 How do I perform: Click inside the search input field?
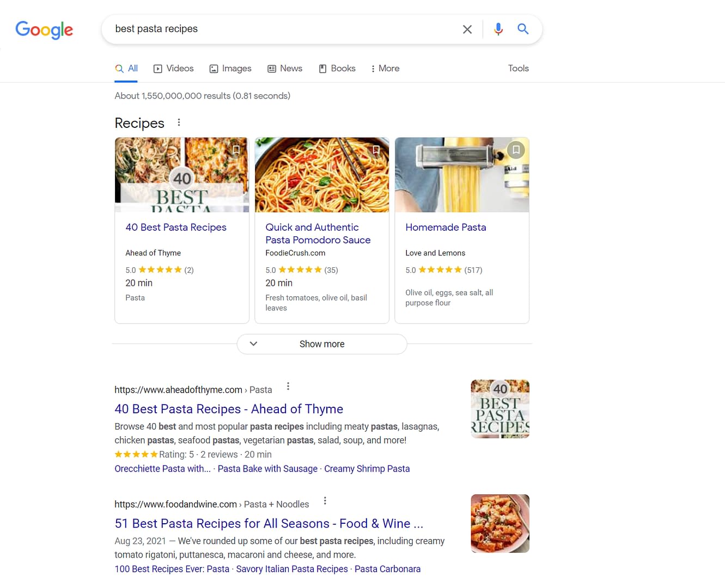(x=272, y=29)
